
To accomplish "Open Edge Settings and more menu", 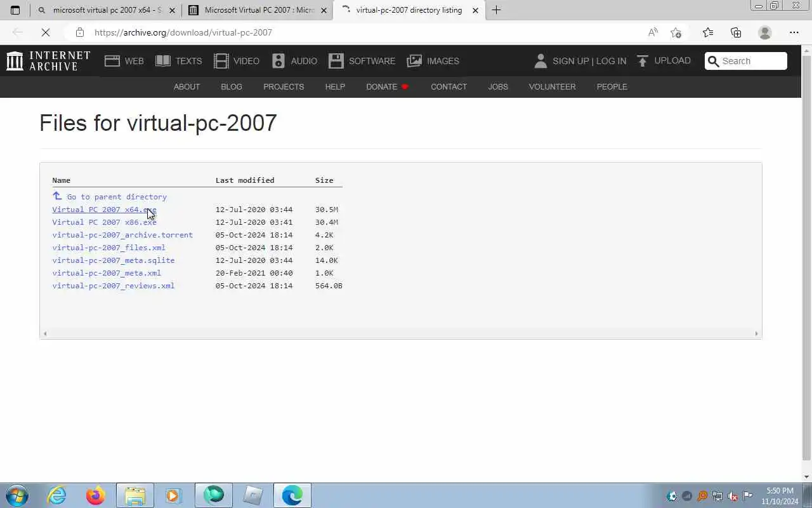I will tap(794, 32).
